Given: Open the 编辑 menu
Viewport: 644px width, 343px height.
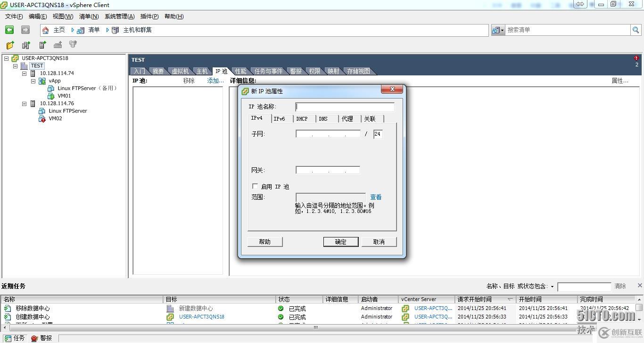Looking at the screenshot, I should (38, 16).
